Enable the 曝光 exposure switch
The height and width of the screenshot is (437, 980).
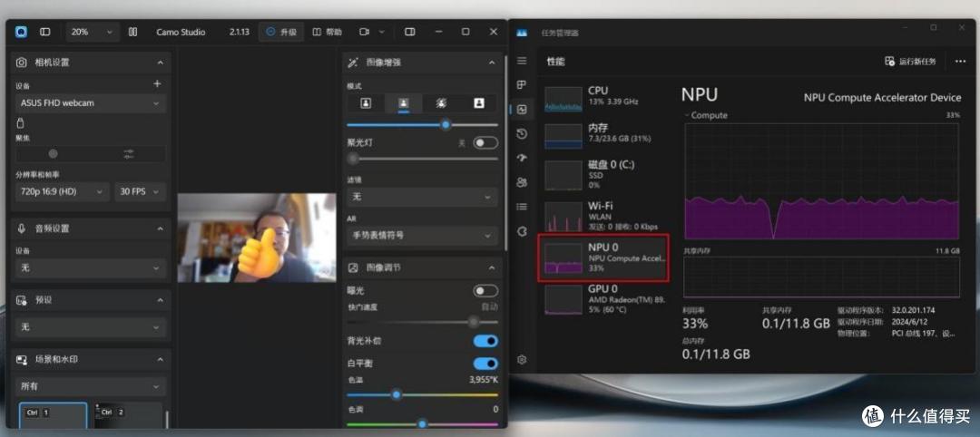(x=485, y=291)
